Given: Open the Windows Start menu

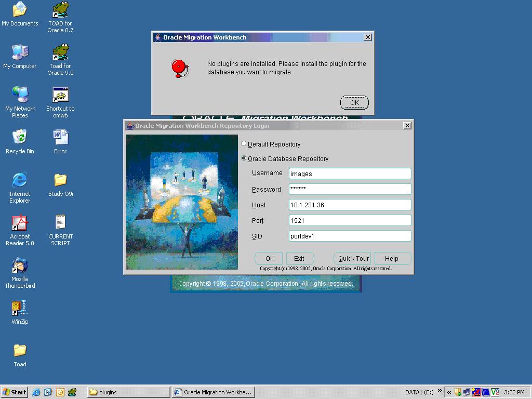Looking at the screenshot, I should tap(14, 392).
